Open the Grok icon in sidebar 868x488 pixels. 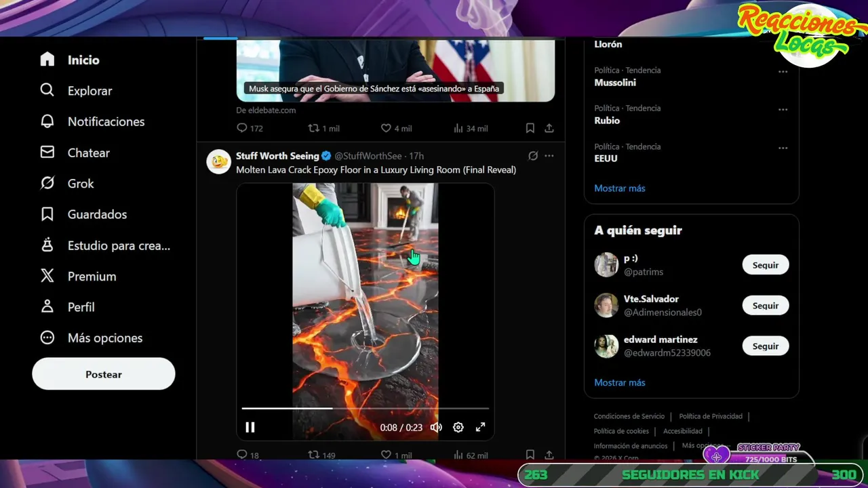click(47, 183)
